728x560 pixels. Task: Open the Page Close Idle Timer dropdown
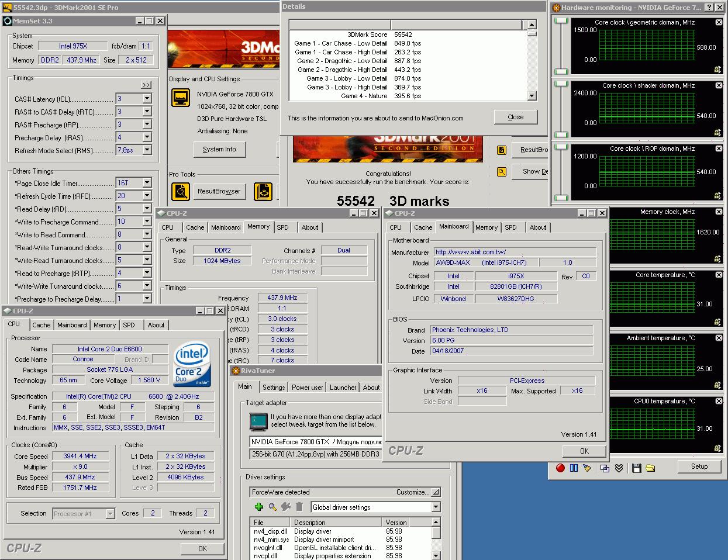coord(147,183)
